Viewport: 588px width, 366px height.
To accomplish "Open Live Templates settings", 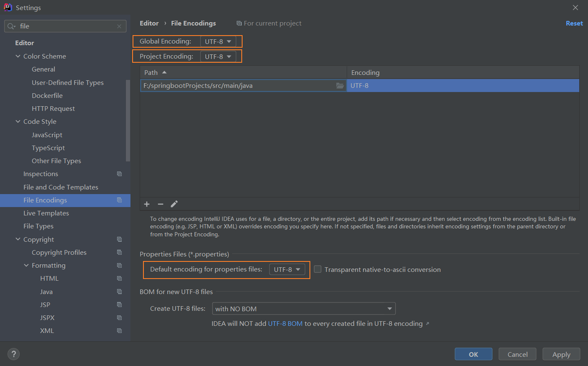I will point(46,213).
